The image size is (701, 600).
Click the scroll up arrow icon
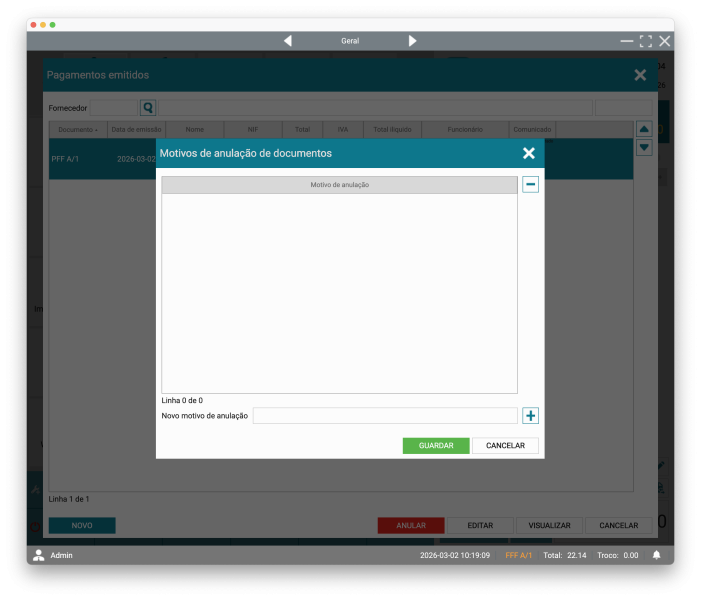point(644,129)
